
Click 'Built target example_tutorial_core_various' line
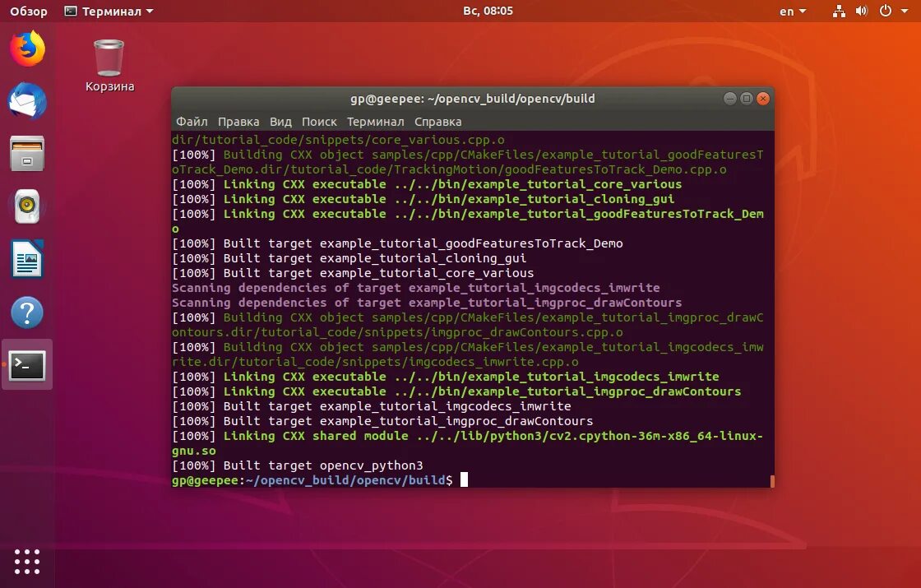tap(353, 273)
